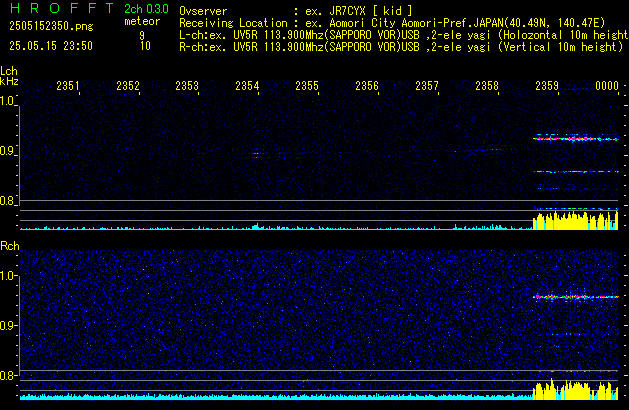Select the 2355 time marker
This screenshot has width=629, height=410.
pos(307,85)
